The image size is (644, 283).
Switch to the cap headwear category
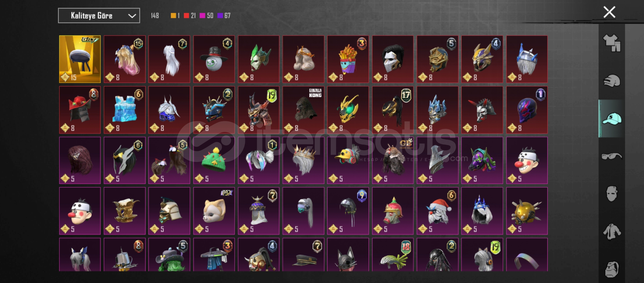pos(612,119)
